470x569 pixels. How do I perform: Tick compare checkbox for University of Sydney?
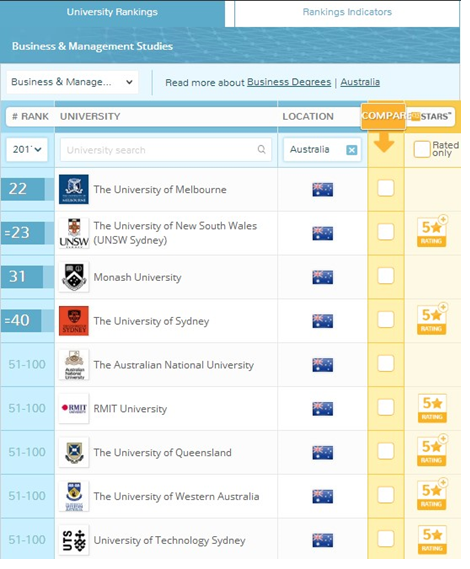click(385, 319)
